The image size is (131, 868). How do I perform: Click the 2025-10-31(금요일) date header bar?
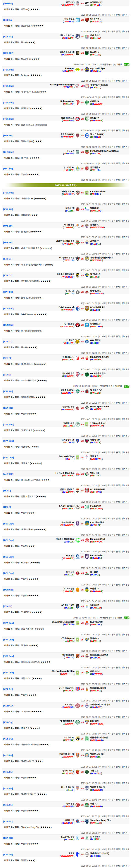(65, 185)
